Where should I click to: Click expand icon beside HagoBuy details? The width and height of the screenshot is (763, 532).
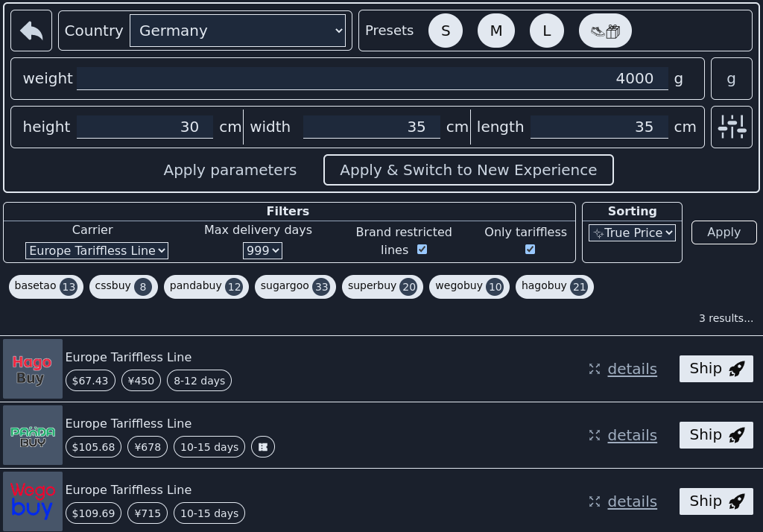coord(594,369)
